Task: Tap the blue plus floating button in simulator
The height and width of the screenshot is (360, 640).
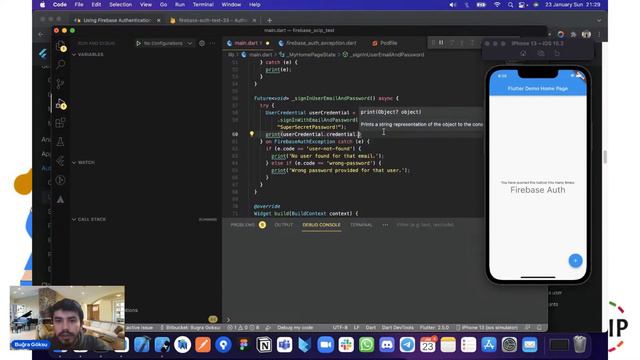Action: [x=576, y=260]
